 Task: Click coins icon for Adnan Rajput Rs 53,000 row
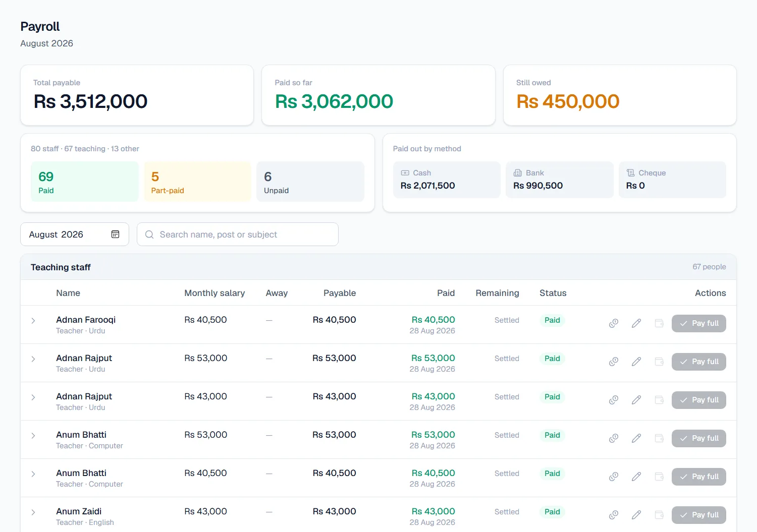[614, 362]
